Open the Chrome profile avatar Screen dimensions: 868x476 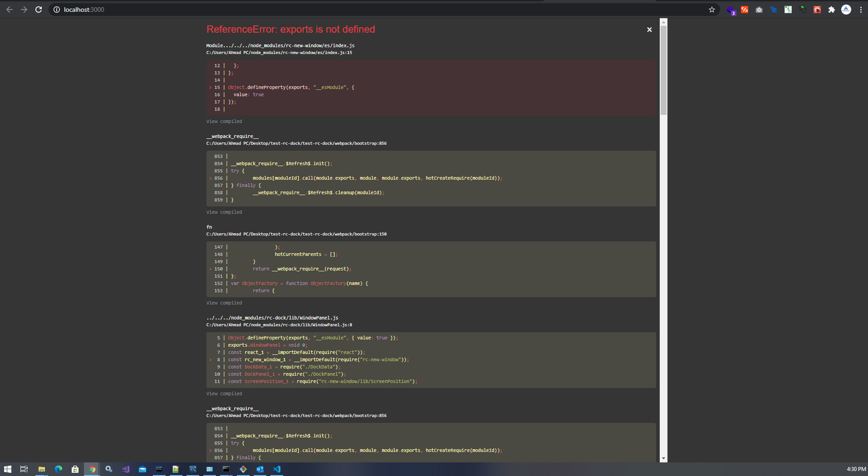(847, 10)
